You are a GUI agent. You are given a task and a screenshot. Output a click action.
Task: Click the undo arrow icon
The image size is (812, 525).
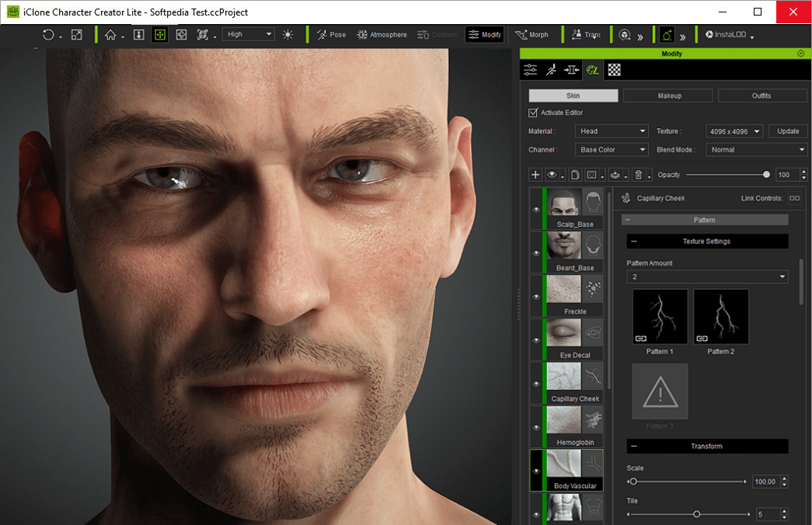click(48, 35)
